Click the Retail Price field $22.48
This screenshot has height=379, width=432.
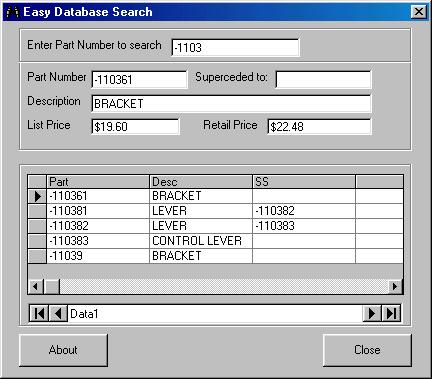pos(319,127)
